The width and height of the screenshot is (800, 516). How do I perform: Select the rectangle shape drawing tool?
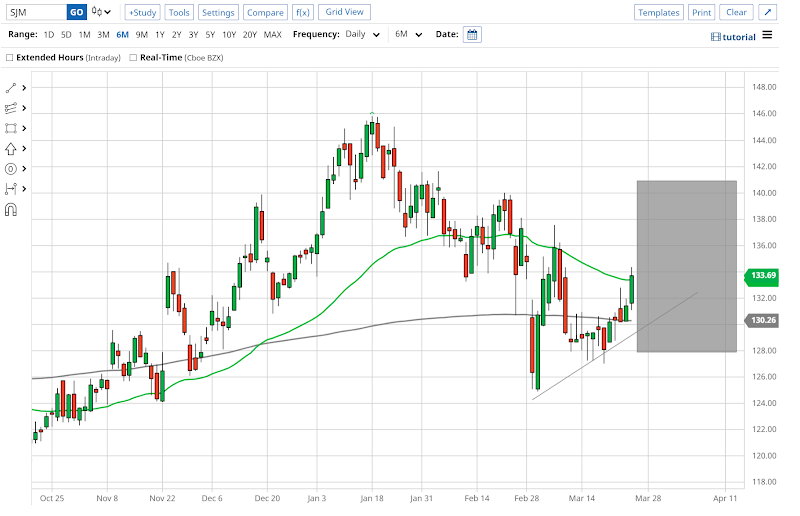[12, 128]
